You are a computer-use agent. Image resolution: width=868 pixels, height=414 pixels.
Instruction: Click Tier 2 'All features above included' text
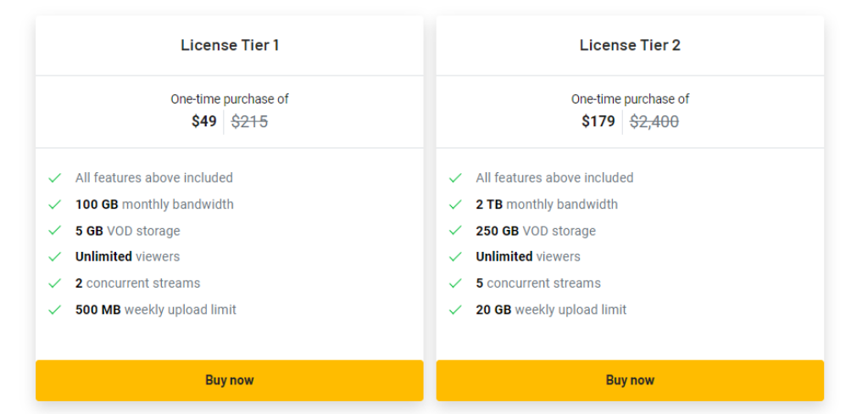click(554, 178)
